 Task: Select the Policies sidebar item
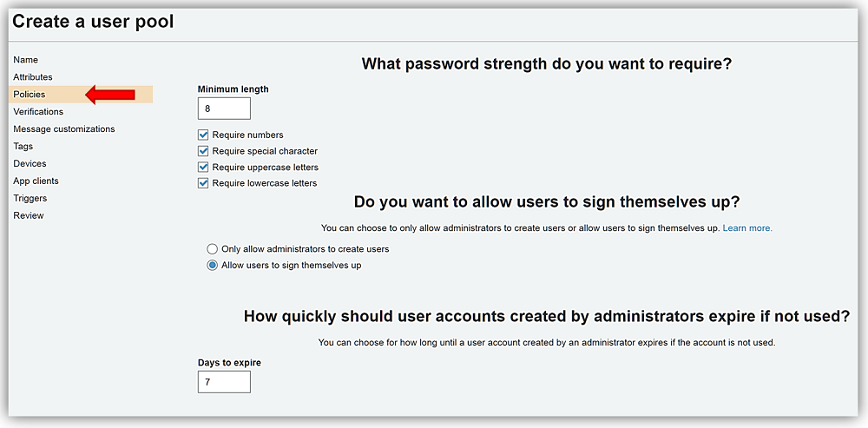(30, 95)
